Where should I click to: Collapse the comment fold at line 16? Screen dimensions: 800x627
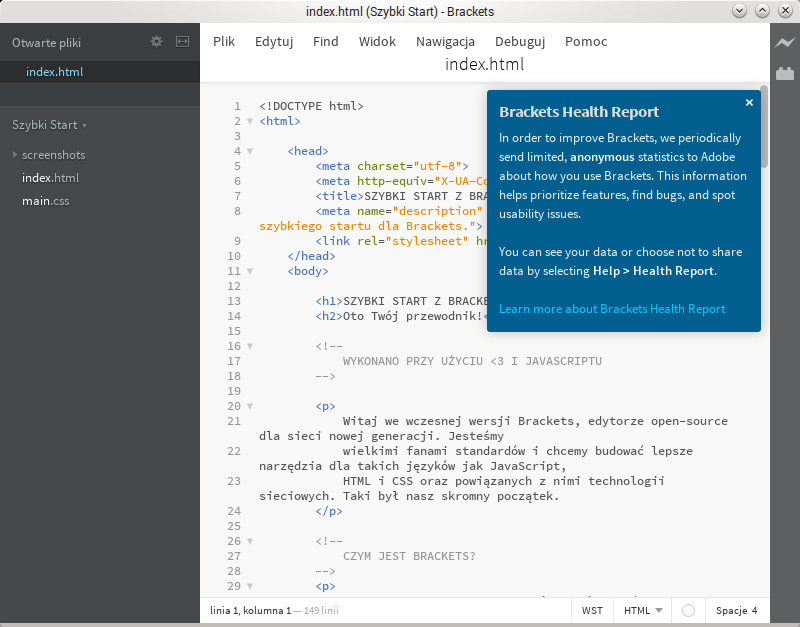click(250, 346)
